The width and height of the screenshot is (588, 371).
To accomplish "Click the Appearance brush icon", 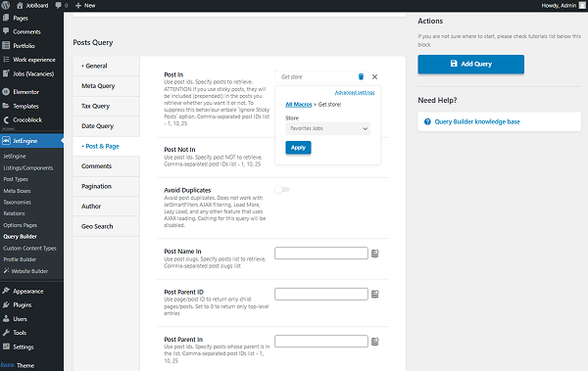I will click(x=6, y=291).
